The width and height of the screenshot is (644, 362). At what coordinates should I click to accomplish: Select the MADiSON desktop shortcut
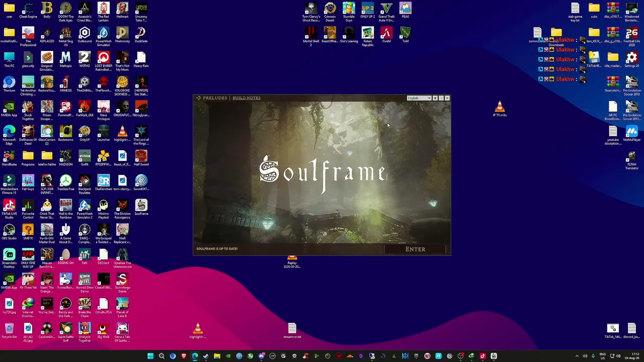(x=66, y=158)
